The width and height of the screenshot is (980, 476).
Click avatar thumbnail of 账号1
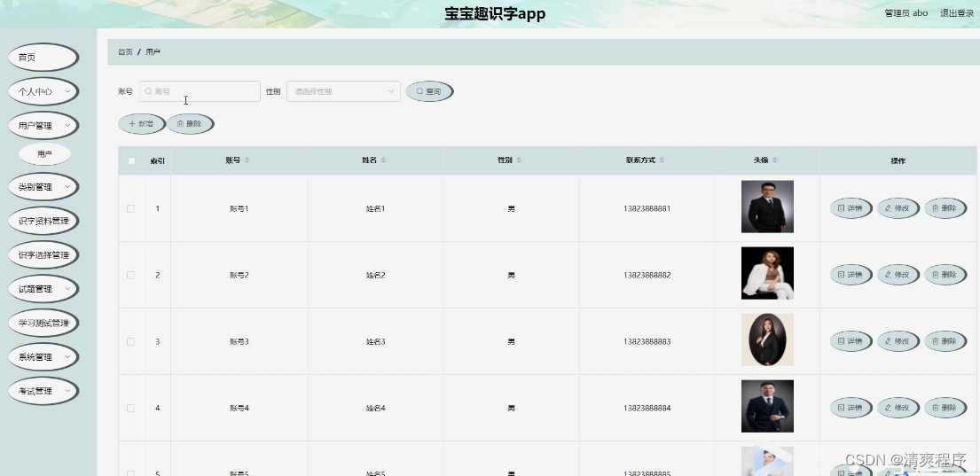pyautogui.click(x=767, y=207)
